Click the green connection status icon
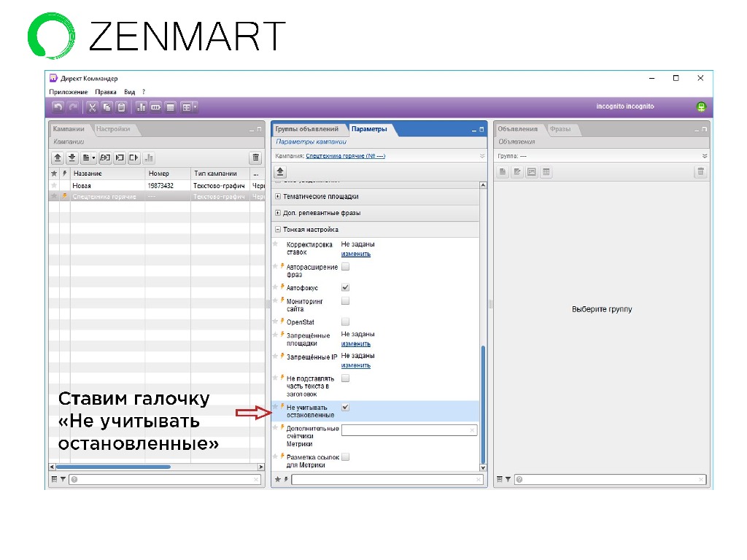747x560 pixels. [x=701, y=106]
